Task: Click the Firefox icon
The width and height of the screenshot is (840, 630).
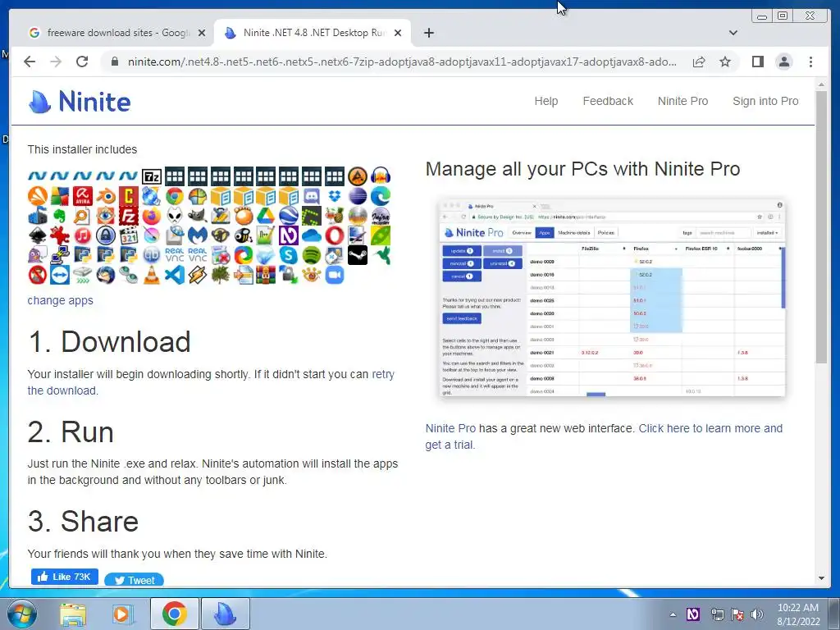Action: pyautogui.click(x=152, y=216)
